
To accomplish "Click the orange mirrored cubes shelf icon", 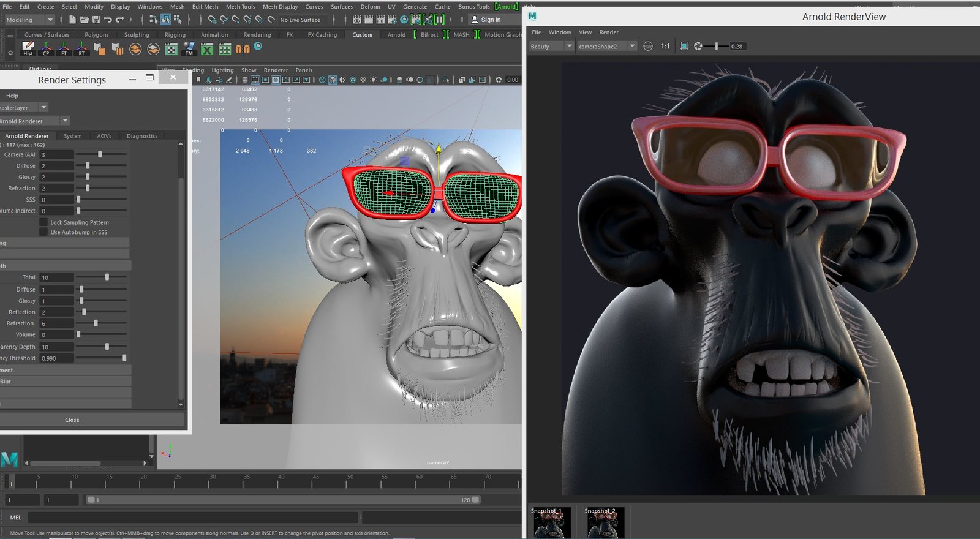I will 243,49.
